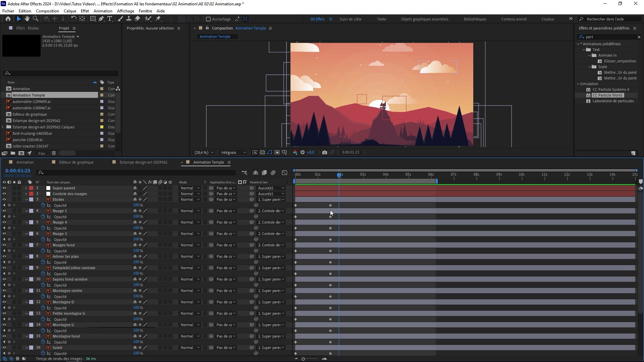Switch to the Bibliothèques workspace
This screenshot has height=362, width=644.
[x=475, y=19]
